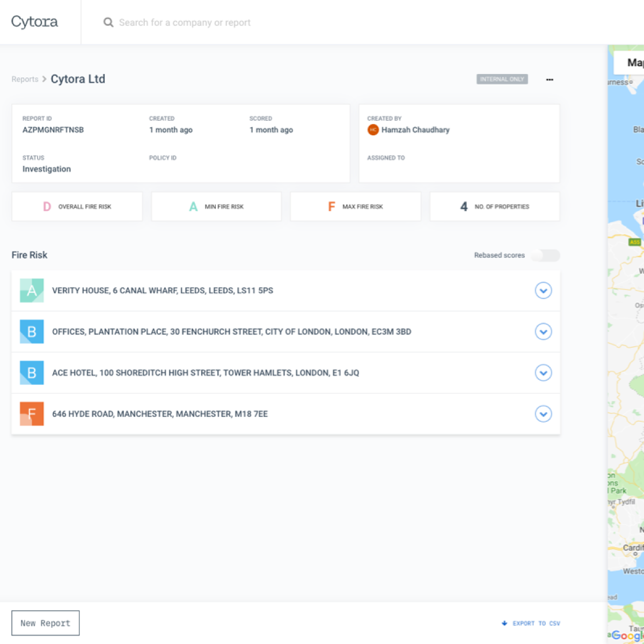Screen dimensions: 644x644
Task: Click Export to CSV link
Action: coord(536,624)
